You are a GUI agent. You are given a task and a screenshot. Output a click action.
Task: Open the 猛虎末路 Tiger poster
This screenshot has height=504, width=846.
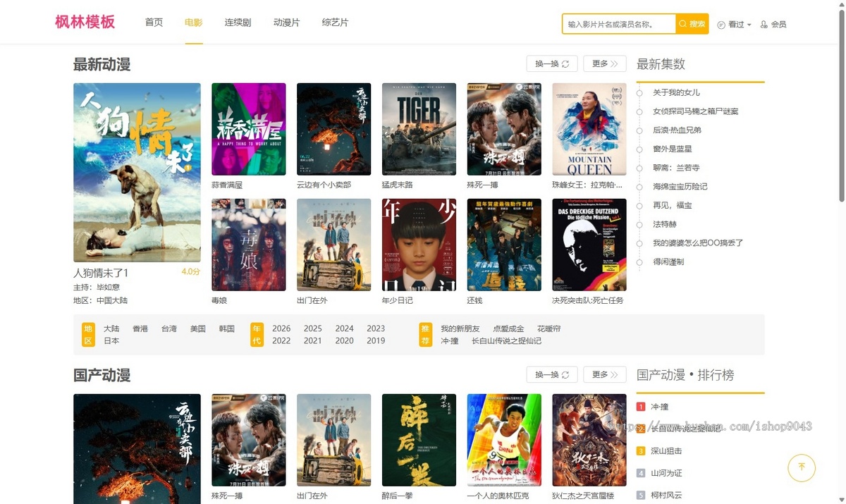point(419,129)
